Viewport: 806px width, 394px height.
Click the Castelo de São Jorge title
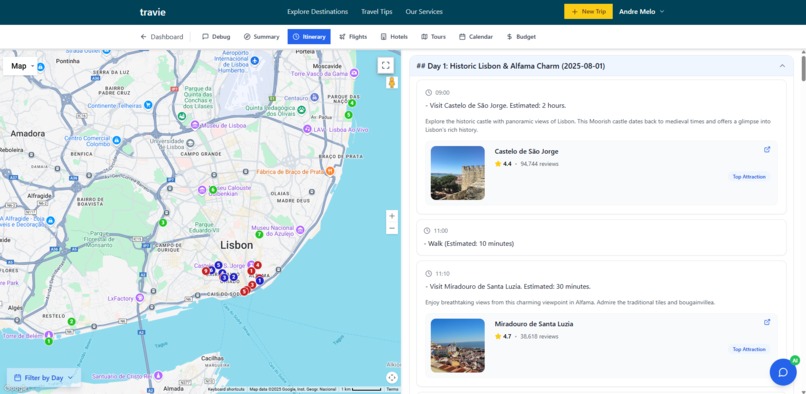click(x=526, y=151)
